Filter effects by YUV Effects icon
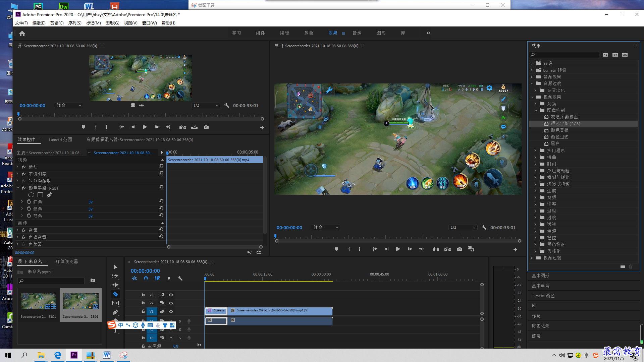This screenshot has width=644, height=362. click(x=625, y=55)
